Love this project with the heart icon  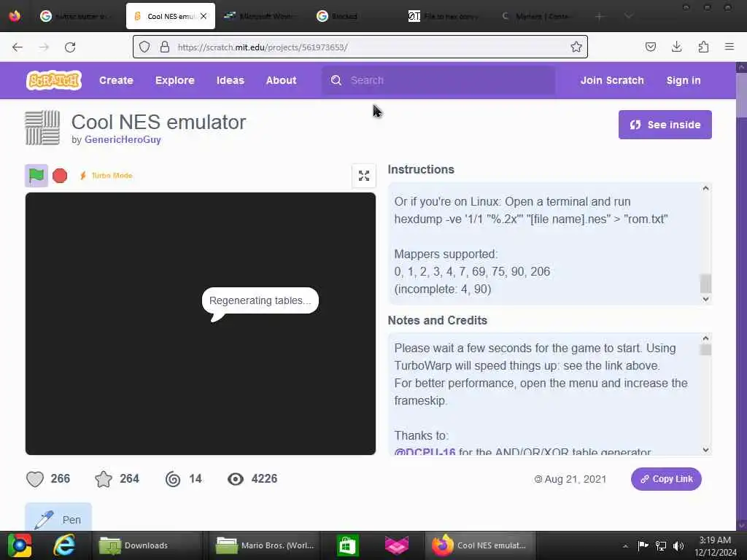[x=35, y=479]
